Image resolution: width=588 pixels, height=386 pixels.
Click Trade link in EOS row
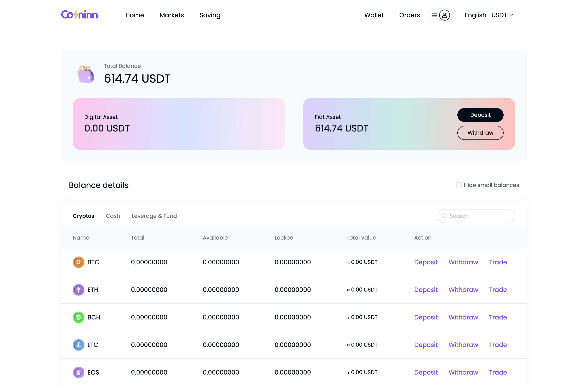pyautogui.click(x=498, y=372)
